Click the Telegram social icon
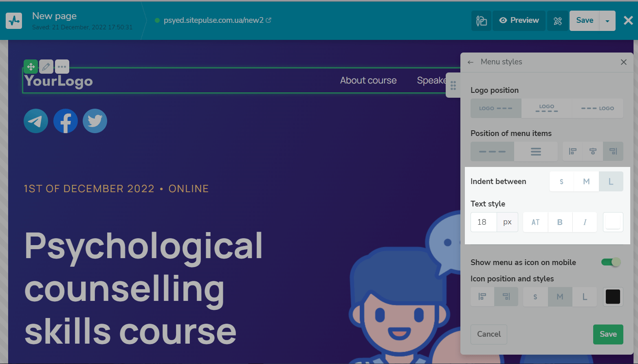The width and height of the screenshot is (638, 364). [x=36, y=121]
